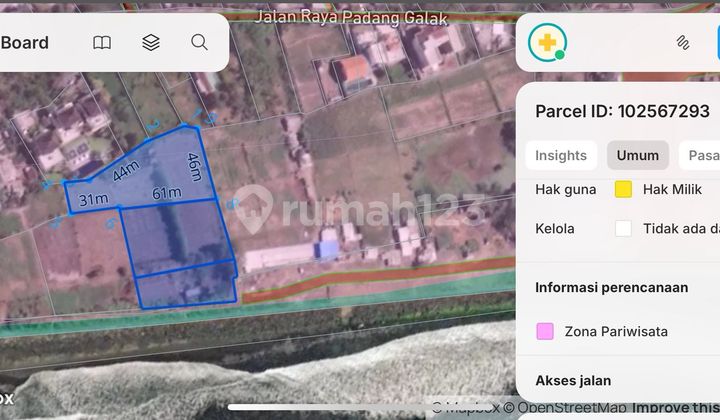Click the Zona Pariwisata text
This screenshot has width=720, height=420.
[x=616, y=331]
